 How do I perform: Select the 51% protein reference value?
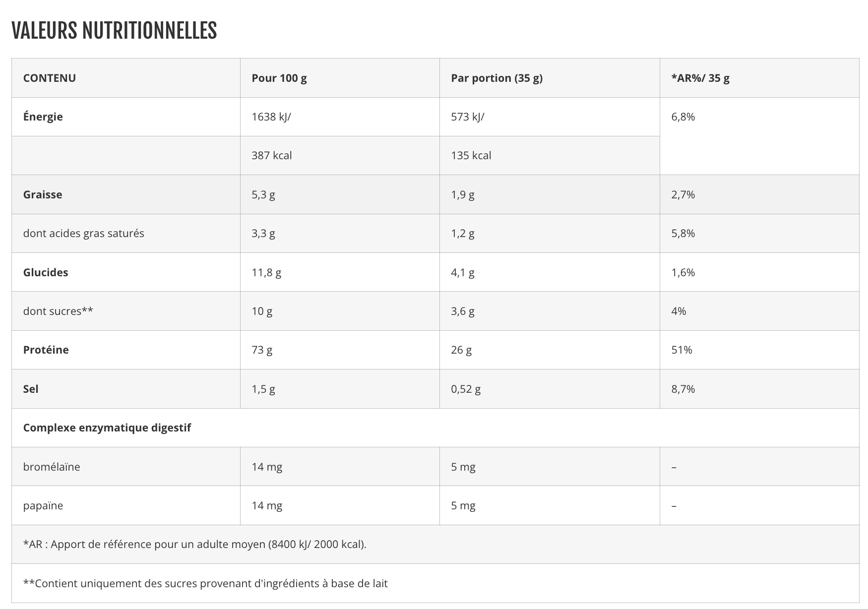(682, 350)
